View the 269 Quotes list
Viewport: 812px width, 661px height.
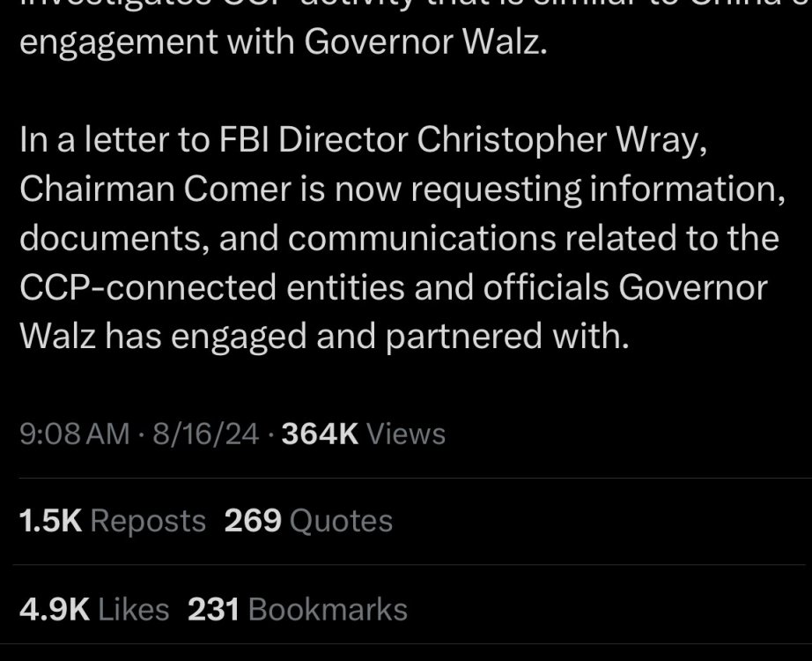[x=308, y=521]
